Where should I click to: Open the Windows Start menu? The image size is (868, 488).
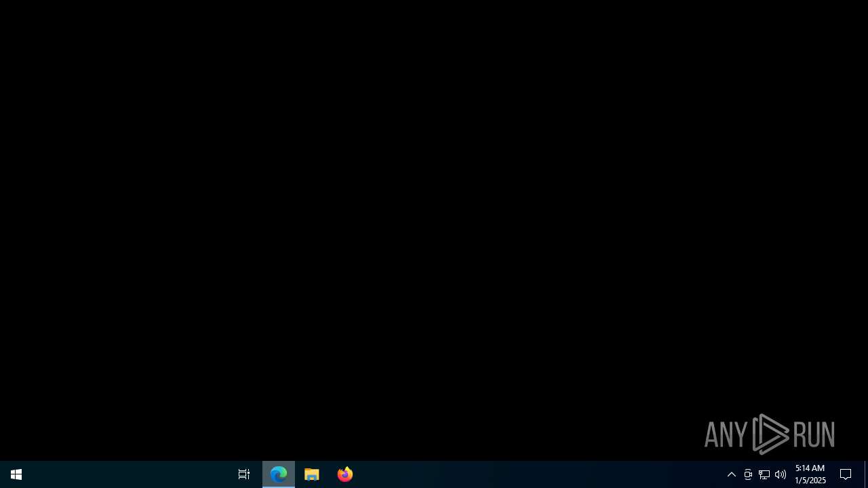(x=16, y=474)
